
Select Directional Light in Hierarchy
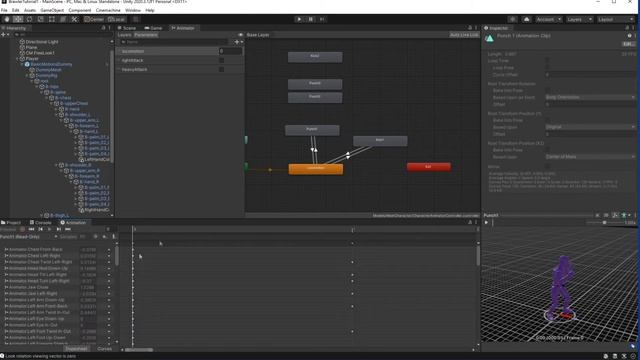tap(42, 42)
